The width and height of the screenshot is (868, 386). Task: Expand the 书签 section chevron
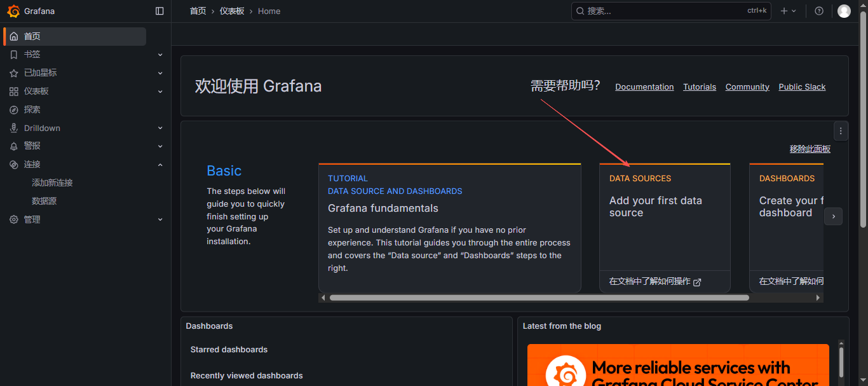[160, 55]
